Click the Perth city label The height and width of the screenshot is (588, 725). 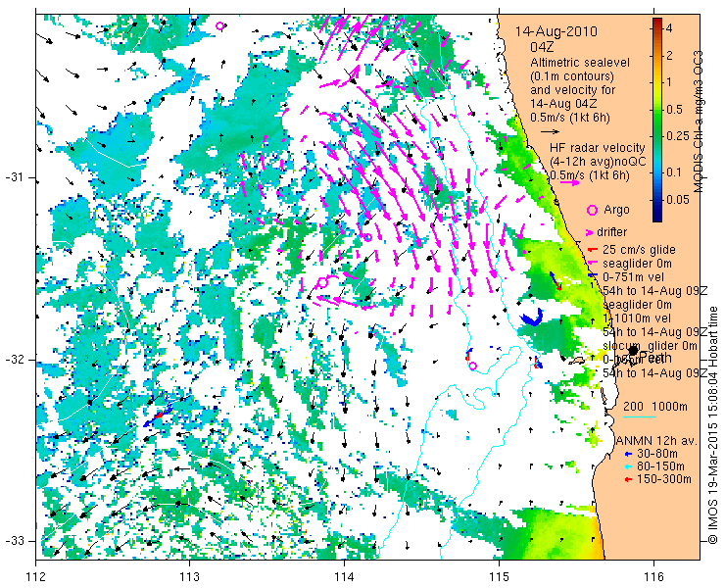656,358
